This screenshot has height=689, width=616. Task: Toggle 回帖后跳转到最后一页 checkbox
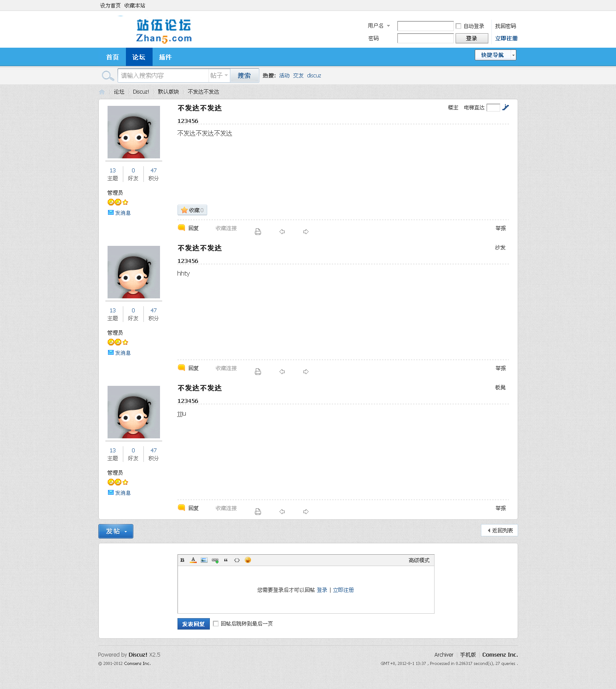[216, 624]
